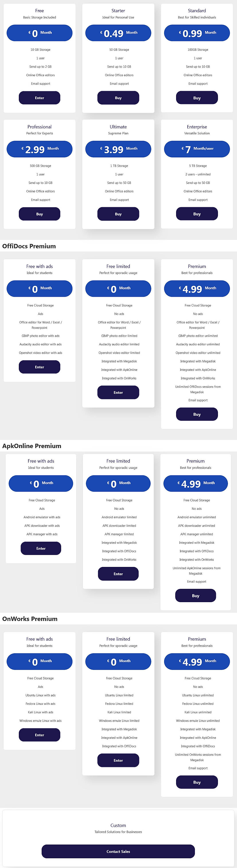Select Enter on OffiDocs Free with ads
Viewport: 237px width, 868px height.
[x=39, y=367]
